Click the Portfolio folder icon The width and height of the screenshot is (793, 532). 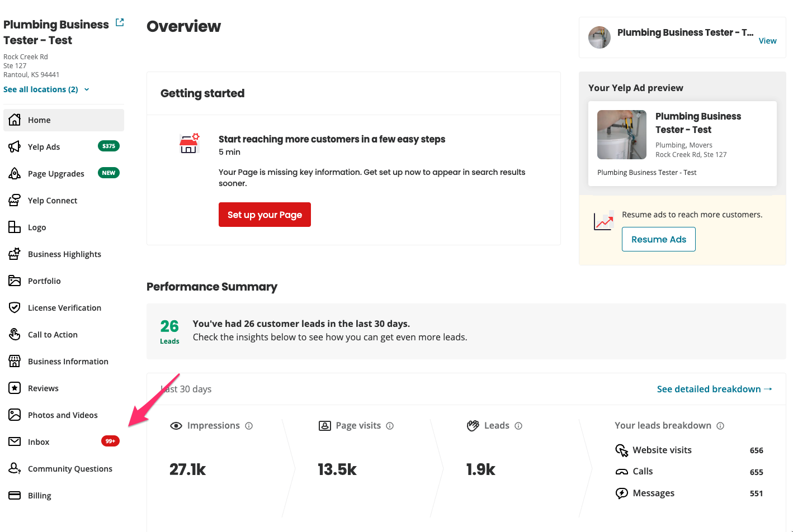pos(15,281)
